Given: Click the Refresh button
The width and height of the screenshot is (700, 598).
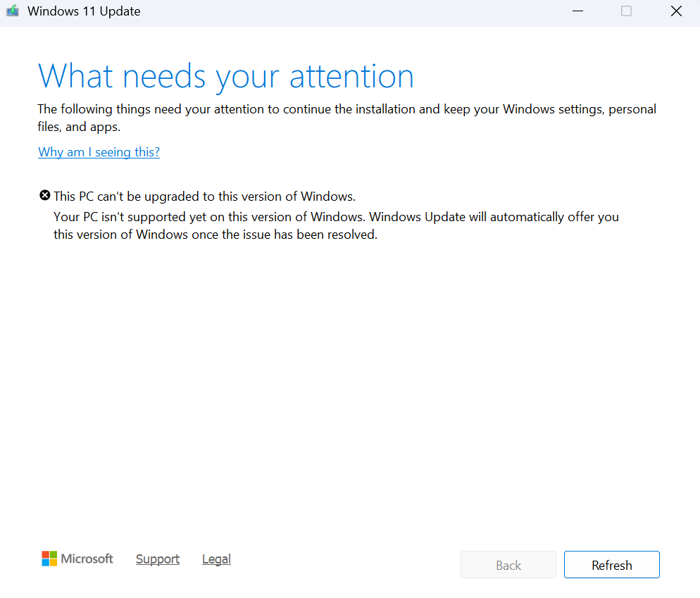Looking at the screenshot, I should click(x=611, y=565).
